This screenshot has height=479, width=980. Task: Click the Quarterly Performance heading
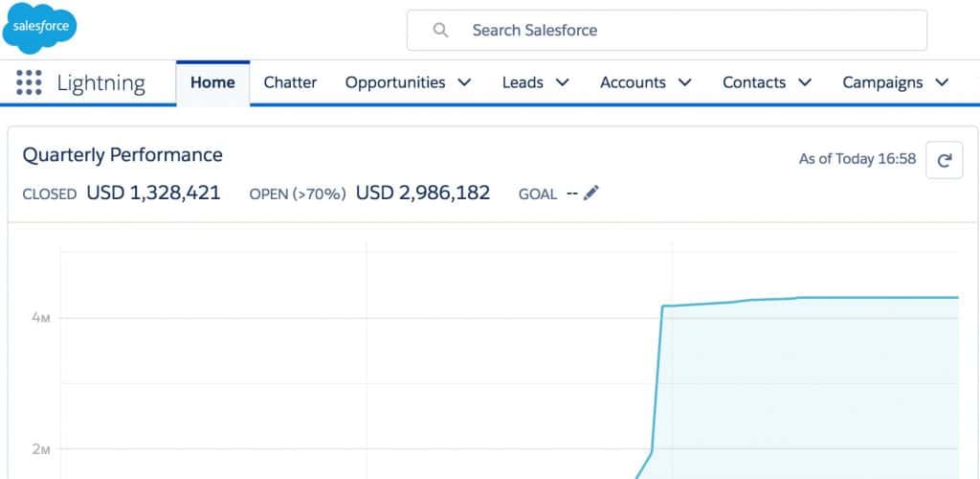(x=122, y=154)
